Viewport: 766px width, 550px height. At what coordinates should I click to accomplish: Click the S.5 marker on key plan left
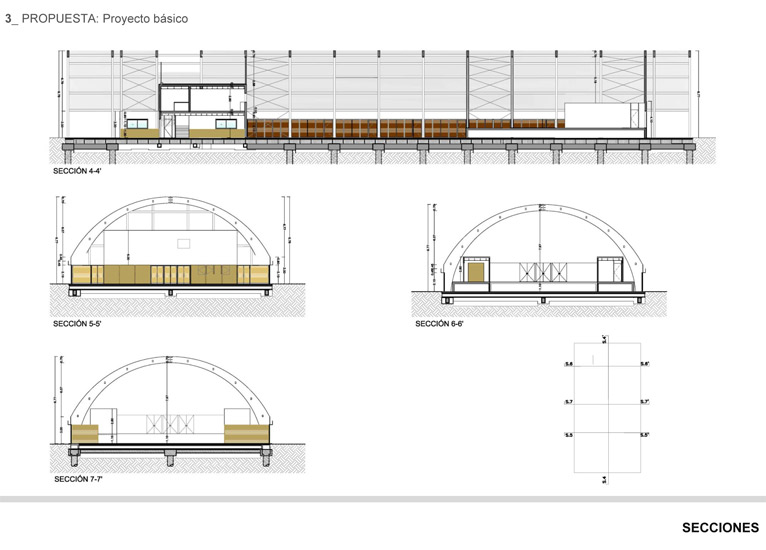568,435
